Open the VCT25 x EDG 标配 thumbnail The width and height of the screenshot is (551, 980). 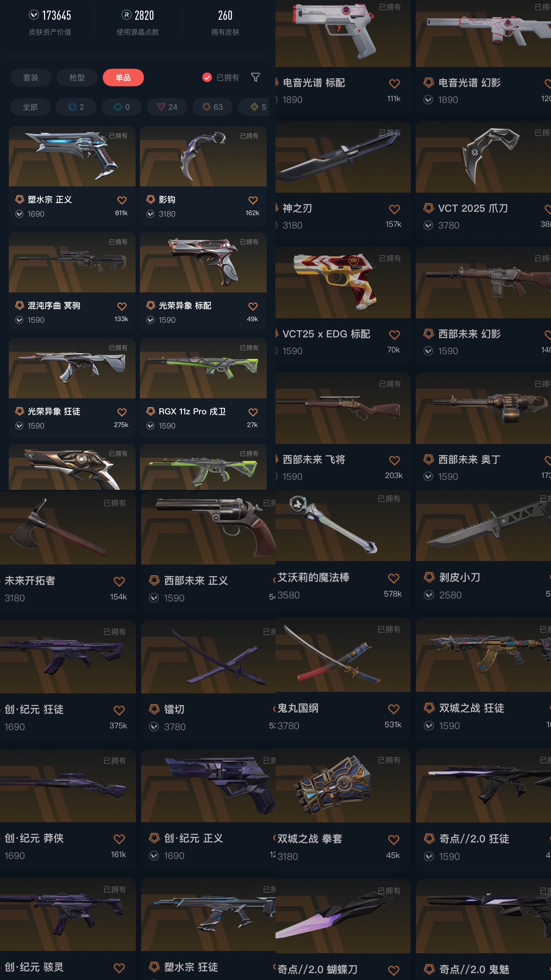coord(343,282)
